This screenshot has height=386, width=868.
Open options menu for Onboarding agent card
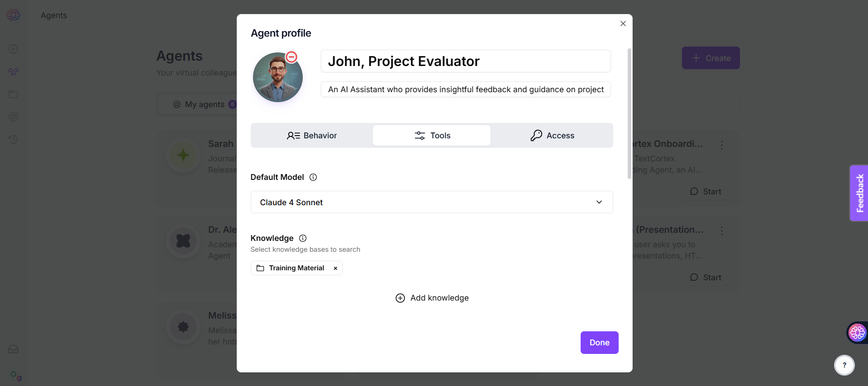(x=722, y=145)
